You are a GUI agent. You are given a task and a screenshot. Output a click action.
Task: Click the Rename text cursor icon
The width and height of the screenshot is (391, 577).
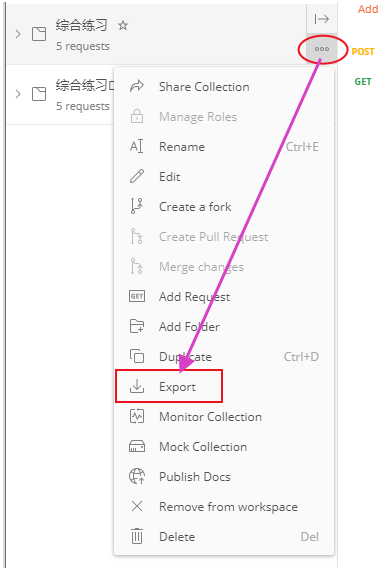point(136,146)
